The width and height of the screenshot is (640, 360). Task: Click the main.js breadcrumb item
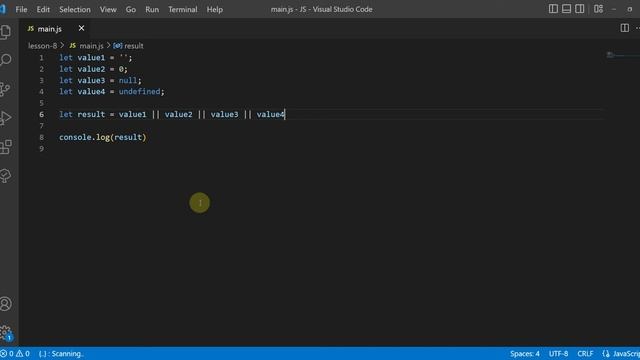(x=86, y=46)
